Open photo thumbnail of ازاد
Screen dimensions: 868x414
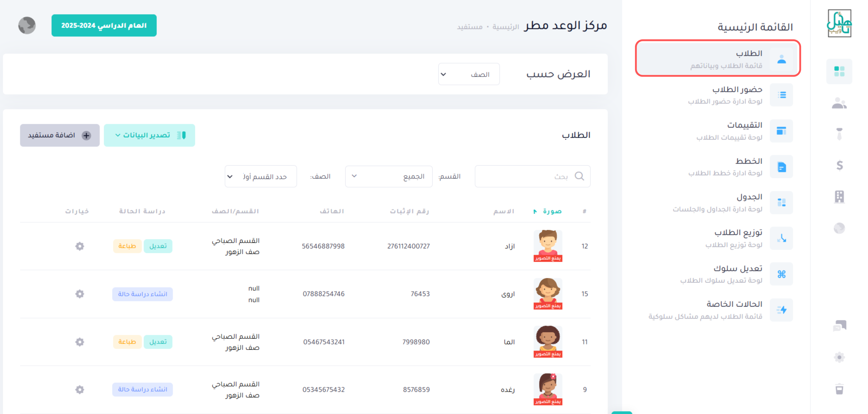[x=548, y=246]
